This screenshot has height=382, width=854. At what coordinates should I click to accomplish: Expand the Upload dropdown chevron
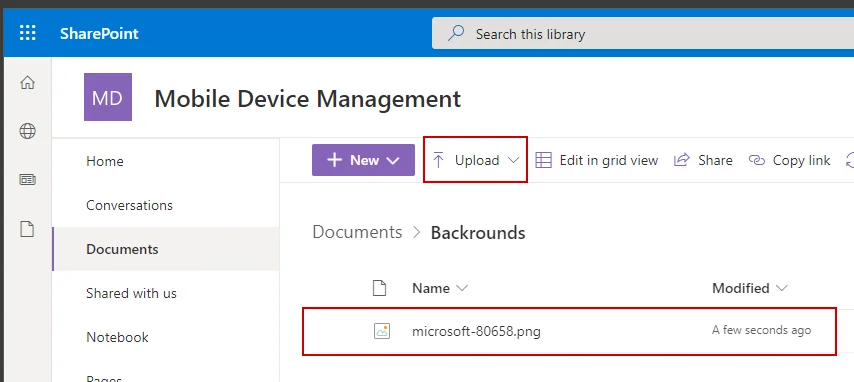click(x=513, y=160)
